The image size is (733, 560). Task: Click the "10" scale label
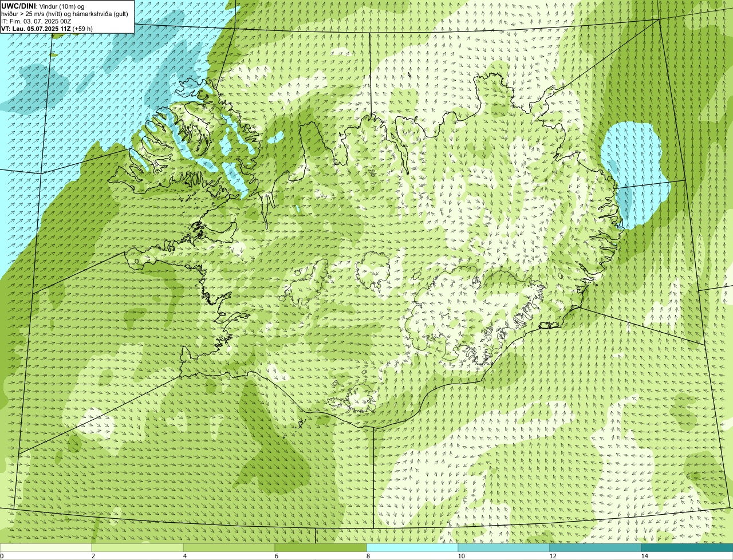(x=461, y=556)
